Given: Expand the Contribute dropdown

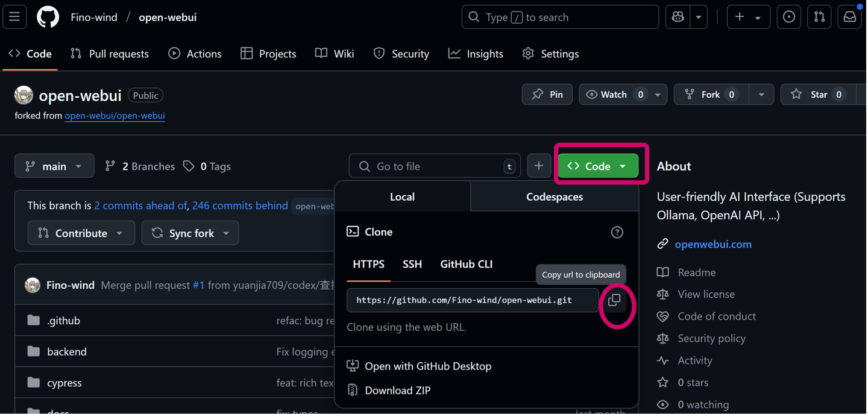Looking at the screenshot, I should click(x=81, y=233).
